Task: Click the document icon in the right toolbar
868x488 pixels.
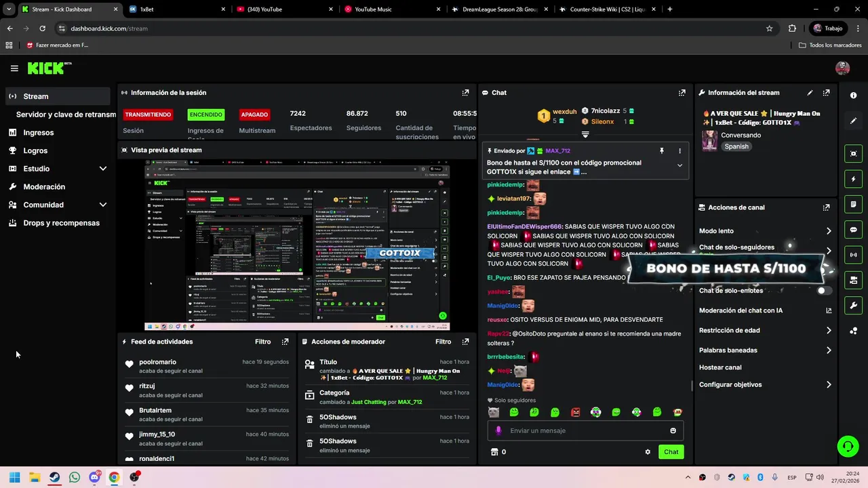Action: click(853, 204)
